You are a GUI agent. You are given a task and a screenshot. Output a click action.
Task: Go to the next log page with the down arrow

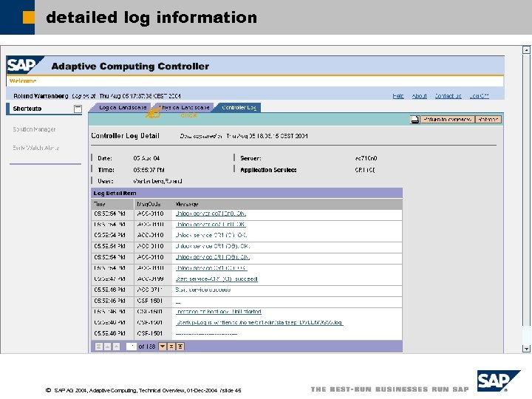click(163, 347)
